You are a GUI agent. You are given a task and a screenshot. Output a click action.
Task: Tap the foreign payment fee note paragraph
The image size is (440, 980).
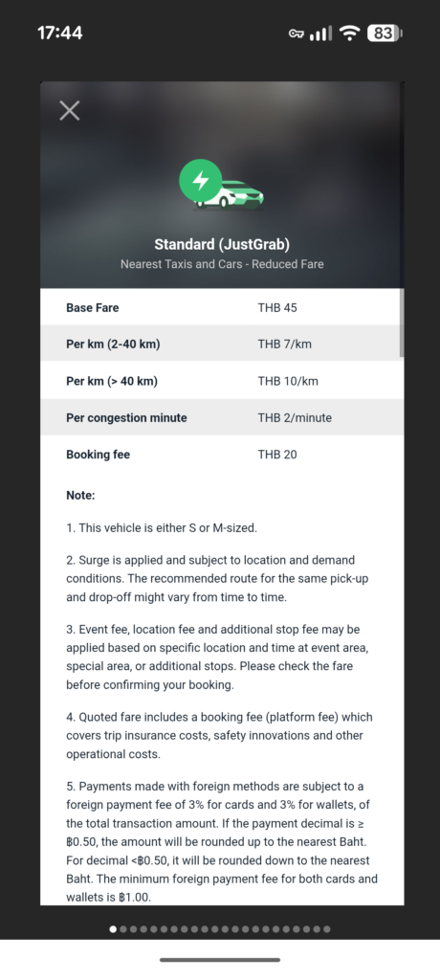pyautogui.click(x=222, y=841)
